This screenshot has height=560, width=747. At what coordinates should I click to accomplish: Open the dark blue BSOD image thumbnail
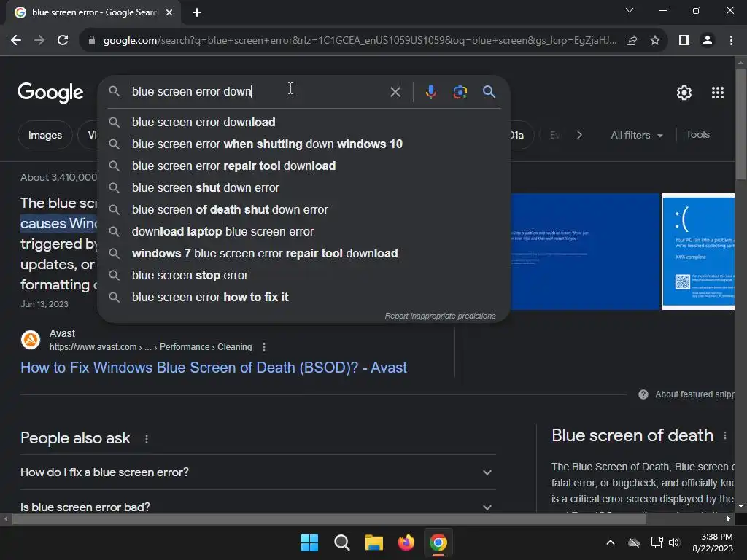tap(585, 252)
